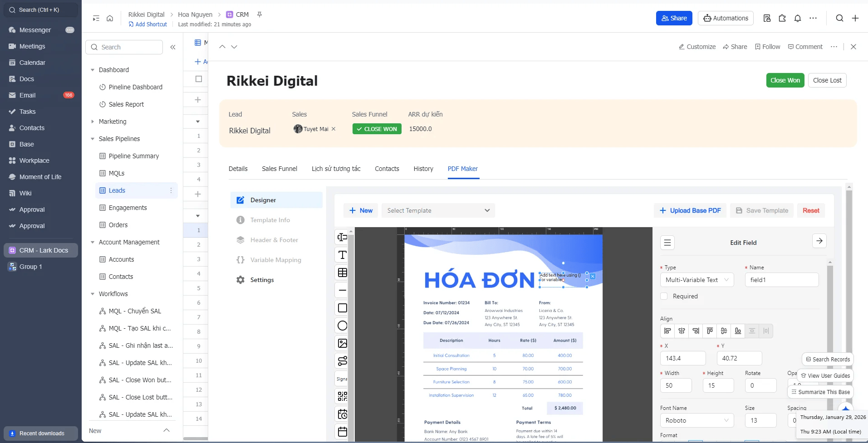Collapse the Edit Field panel arrow
868x443 pixels.
click(819, 241)
